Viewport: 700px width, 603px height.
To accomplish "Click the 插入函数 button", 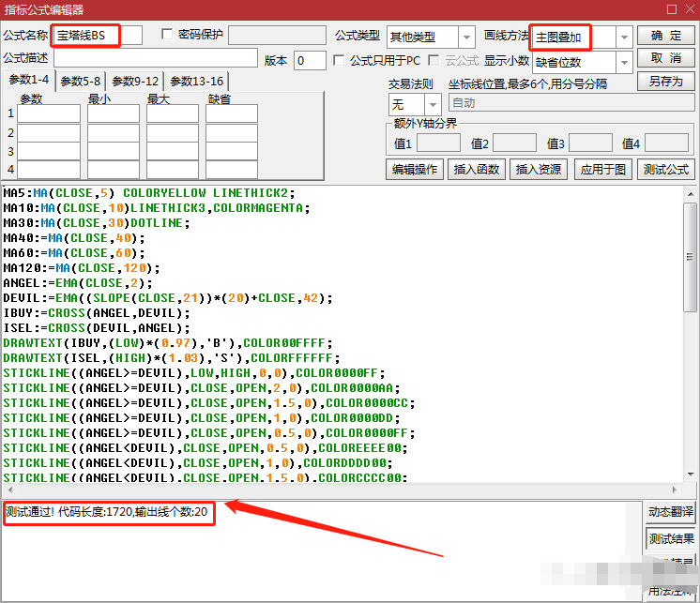I will coord(477,169).
